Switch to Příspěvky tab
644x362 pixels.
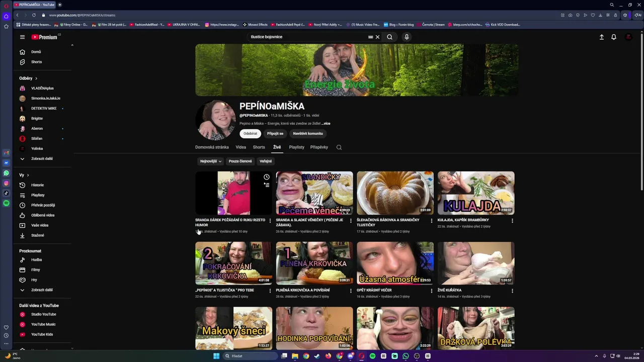(x=319, y=147)
